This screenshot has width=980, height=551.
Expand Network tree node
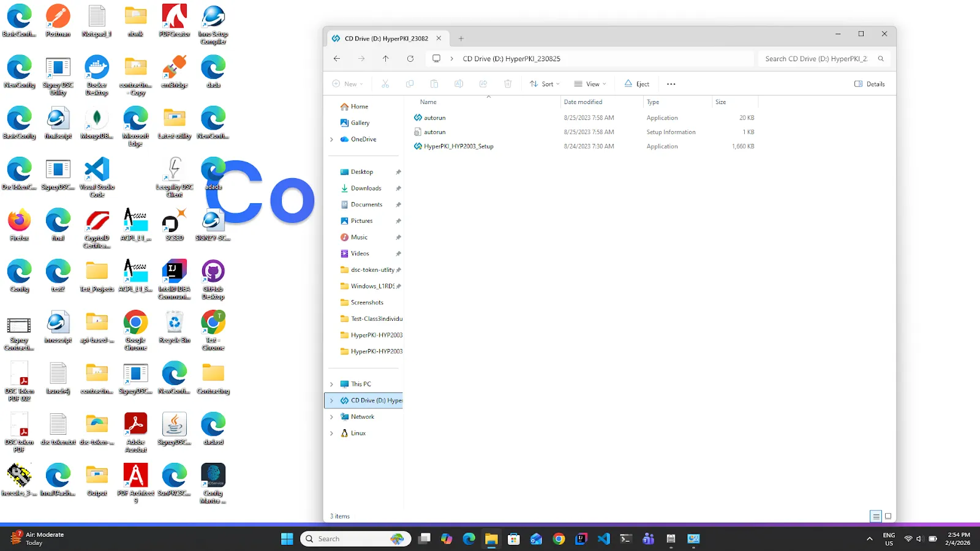[x=332, y=417]
